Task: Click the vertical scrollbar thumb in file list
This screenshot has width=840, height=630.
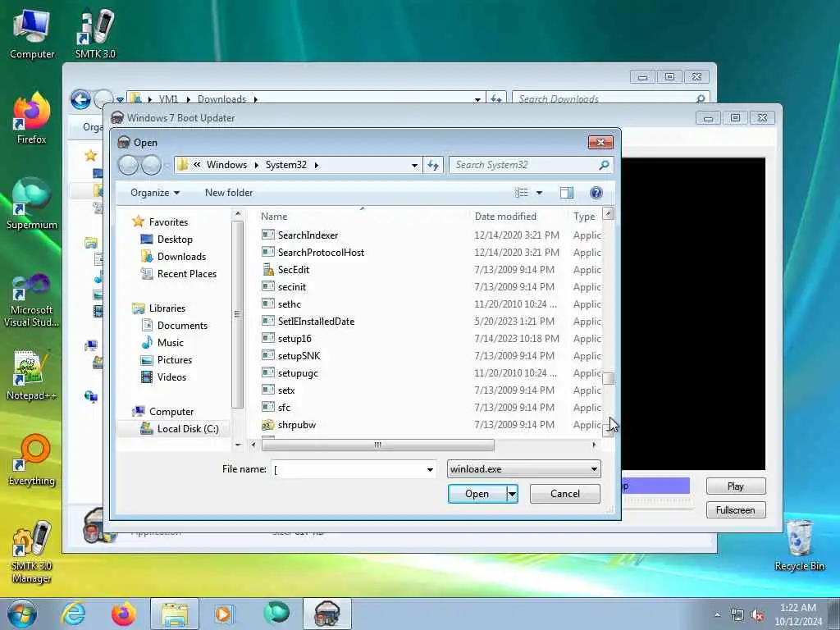Action: pos(608,379)
